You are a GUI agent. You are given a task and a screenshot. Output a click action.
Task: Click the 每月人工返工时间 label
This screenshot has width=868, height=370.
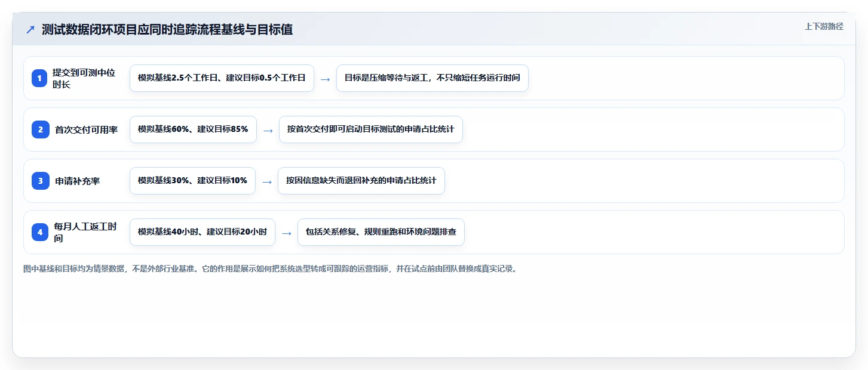[85, 232]
